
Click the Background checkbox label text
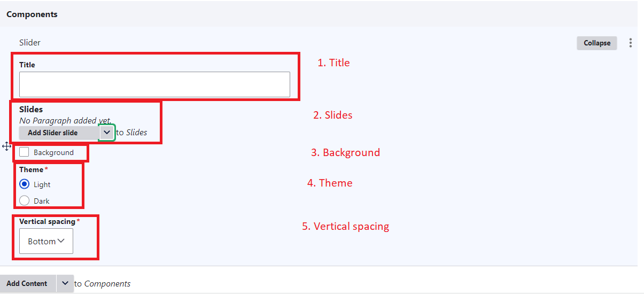tap(53, 152)
